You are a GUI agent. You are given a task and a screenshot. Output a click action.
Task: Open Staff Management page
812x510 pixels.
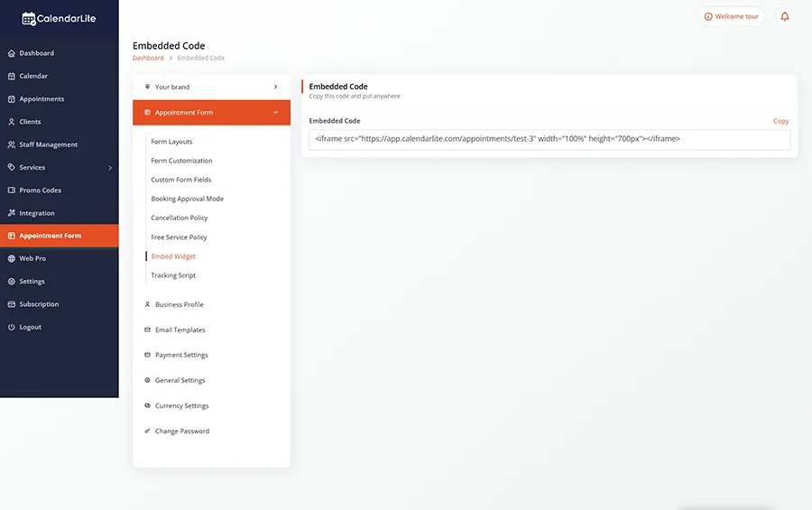click(x=49, y=144)
